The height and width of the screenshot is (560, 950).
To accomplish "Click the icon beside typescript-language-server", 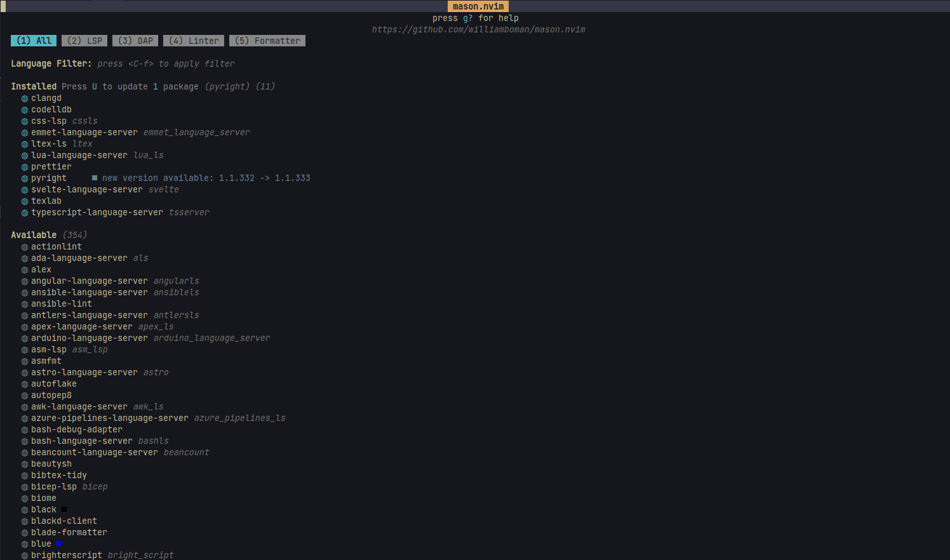I will [x=25, y=213].
